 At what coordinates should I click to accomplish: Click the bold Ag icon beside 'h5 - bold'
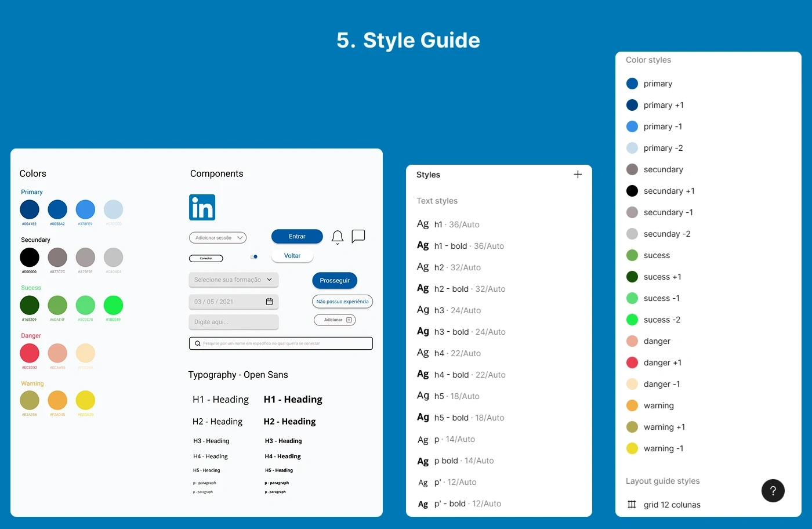coord(423,417)
